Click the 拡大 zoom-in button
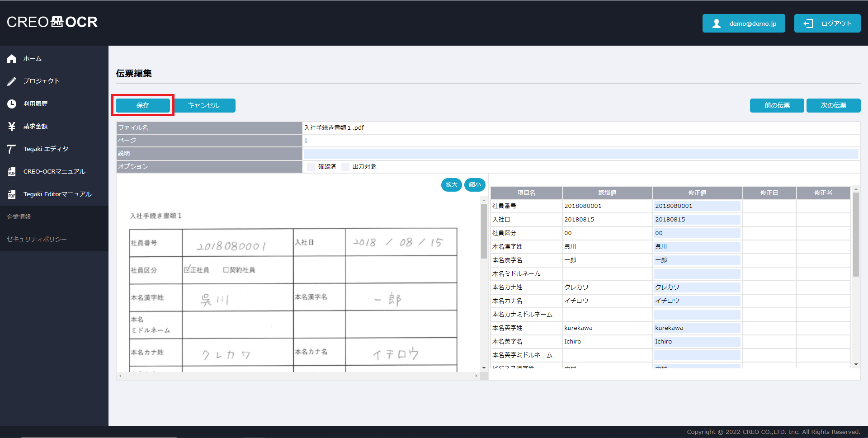The width and height of the screenshot is (868, 438). point(451,185)
